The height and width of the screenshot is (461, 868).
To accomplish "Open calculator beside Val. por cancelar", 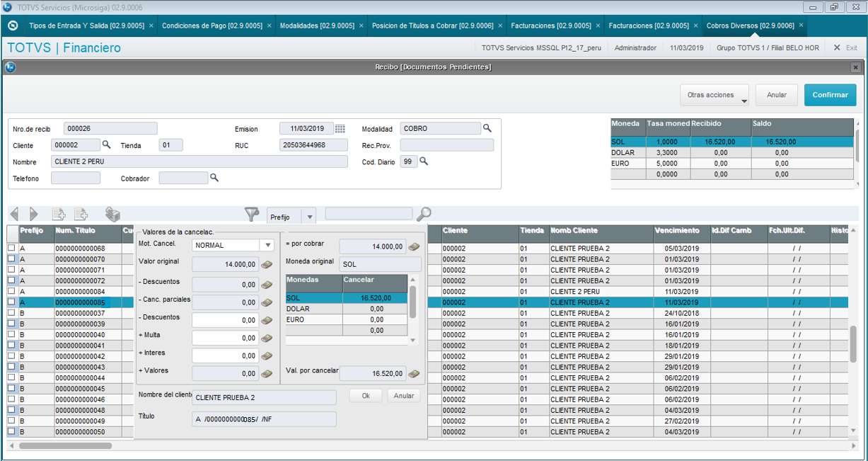I will [x=414, y=373].
